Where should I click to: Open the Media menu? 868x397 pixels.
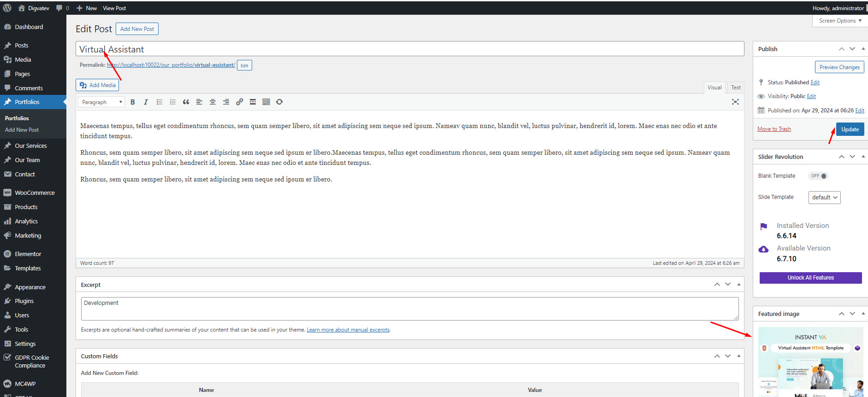coord(33,59)
